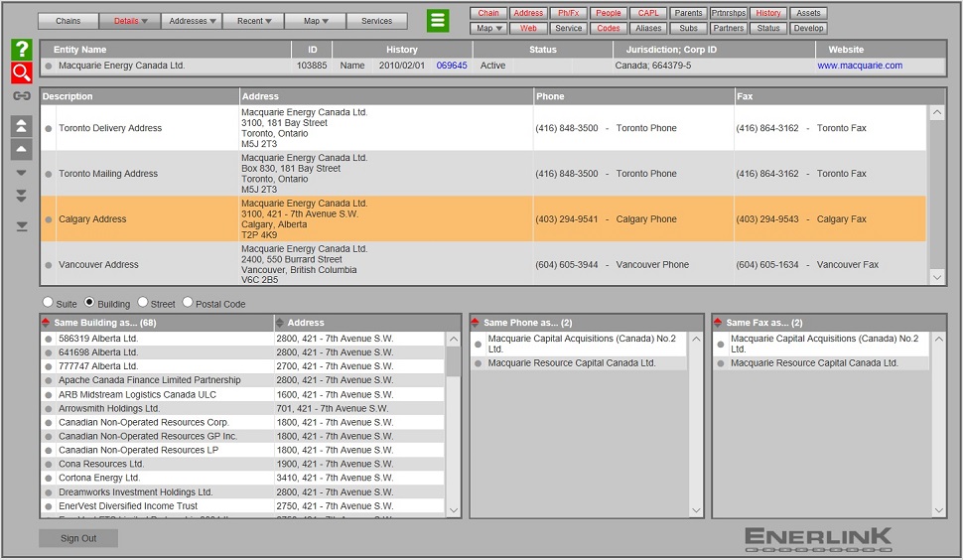Screen dimensions: 963x560
Task: Sort Same Phone as list arrow icon
Action: (x=475, y=323)
